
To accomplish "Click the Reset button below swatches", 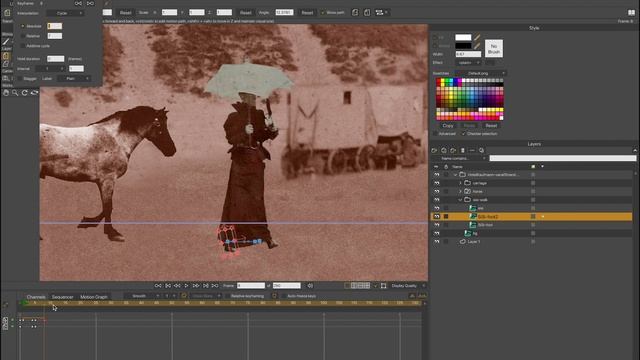I will (491, 126).
